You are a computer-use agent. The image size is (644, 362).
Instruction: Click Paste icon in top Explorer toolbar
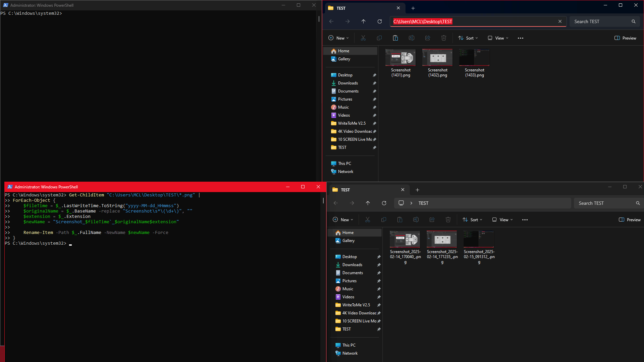(395, 38)
